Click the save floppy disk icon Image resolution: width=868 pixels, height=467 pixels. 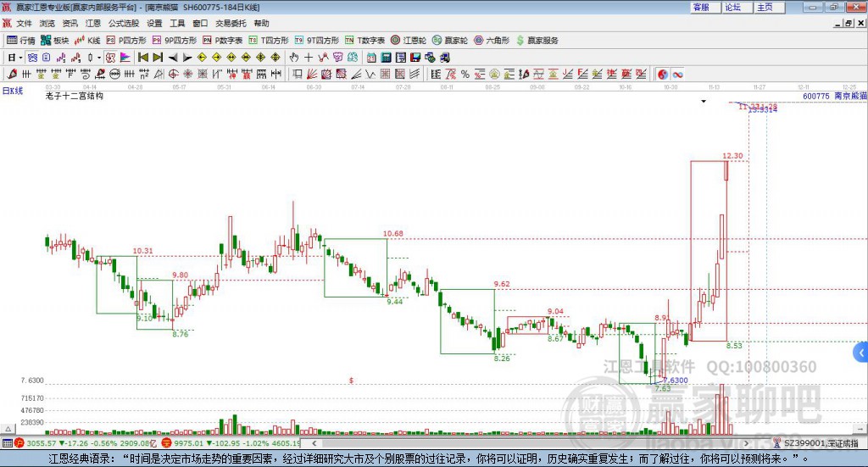(415, 58)
